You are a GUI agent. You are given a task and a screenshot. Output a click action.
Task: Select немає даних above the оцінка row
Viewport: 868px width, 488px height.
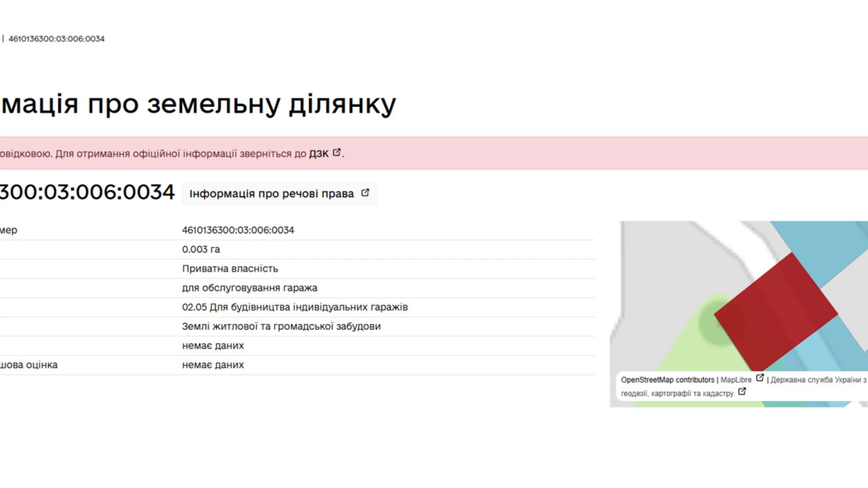coord(213,345)
